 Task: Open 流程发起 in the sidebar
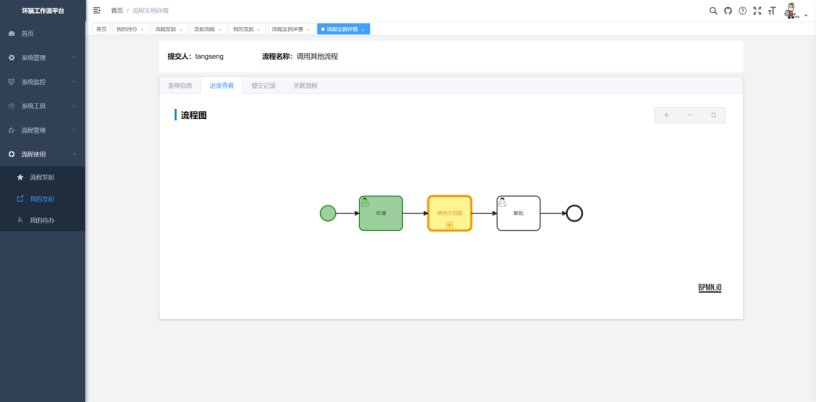pyautogui.click(x=43, y=177)
